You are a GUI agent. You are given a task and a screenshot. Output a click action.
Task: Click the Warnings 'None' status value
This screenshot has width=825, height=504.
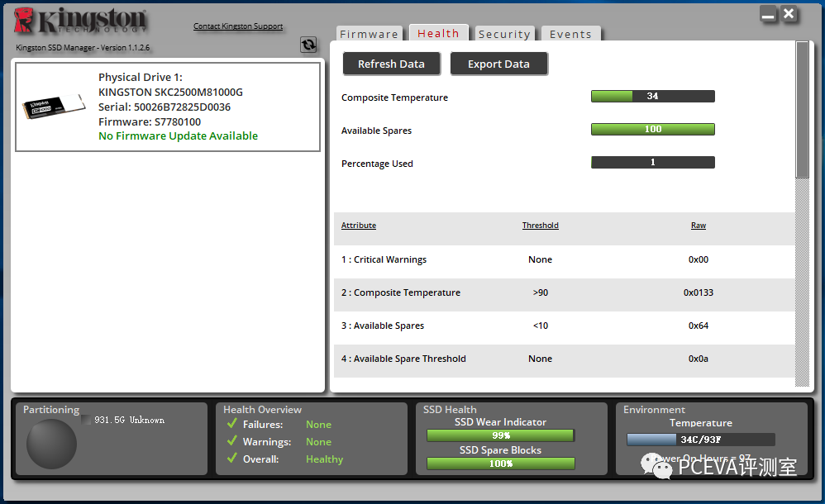(x=318, y=442)
